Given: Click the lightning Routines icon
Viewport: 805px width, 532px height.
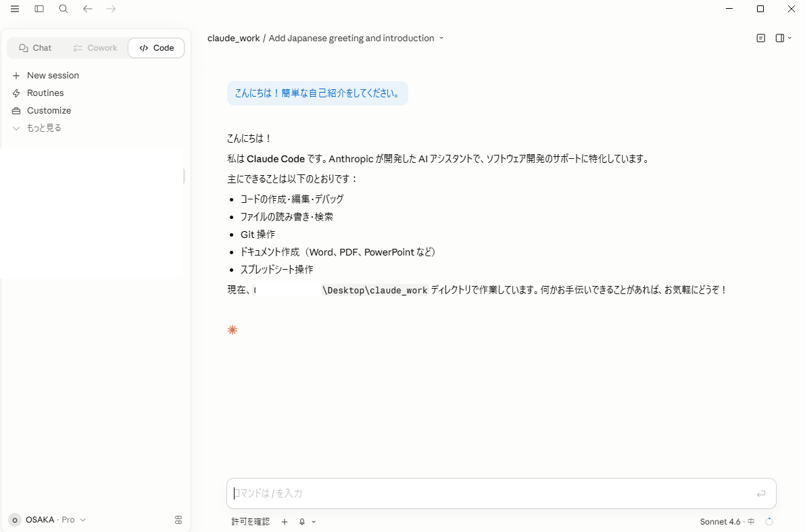Looking at the screenshot, I should (16, 93).
